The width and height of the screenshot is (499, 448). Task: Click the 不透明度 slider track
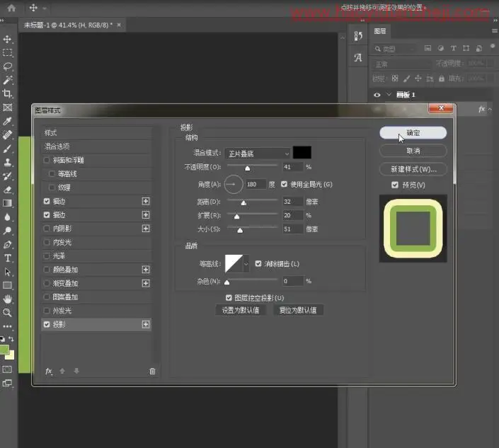253,166
